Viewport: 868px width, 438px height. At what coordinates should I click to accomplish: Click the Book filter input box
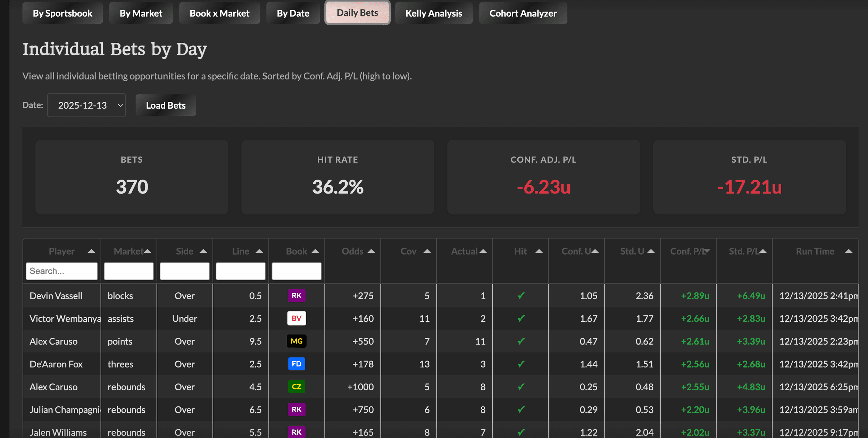296,271
